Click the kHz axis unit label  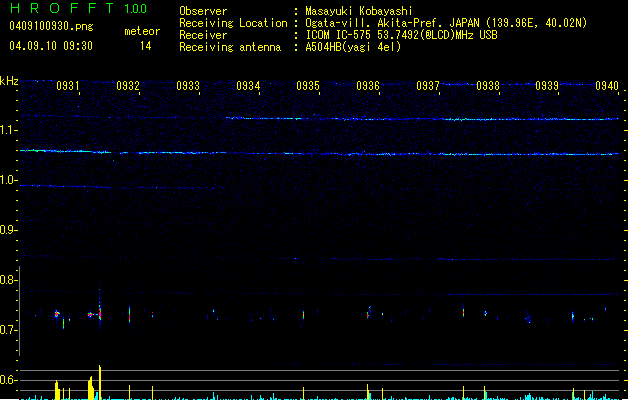click(9, 81)
